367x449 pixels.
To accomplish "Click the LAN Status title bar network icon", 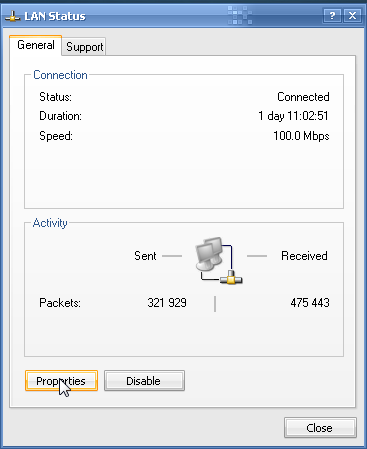I will point(12,16).
